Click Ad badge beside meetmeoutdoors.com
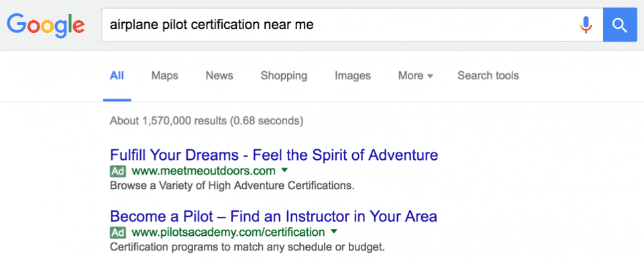Image resolution: width=644 pixels, height=260 pixels. 118,171
